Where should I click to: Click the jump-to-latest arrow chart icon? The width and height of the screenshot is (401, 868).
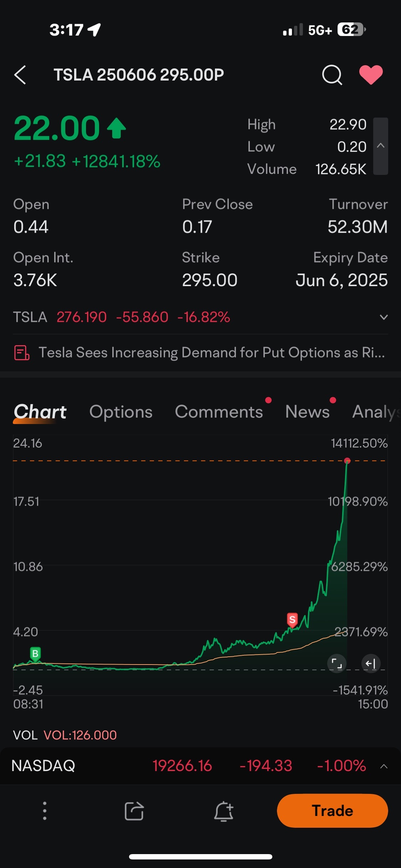tap(371, 663)
